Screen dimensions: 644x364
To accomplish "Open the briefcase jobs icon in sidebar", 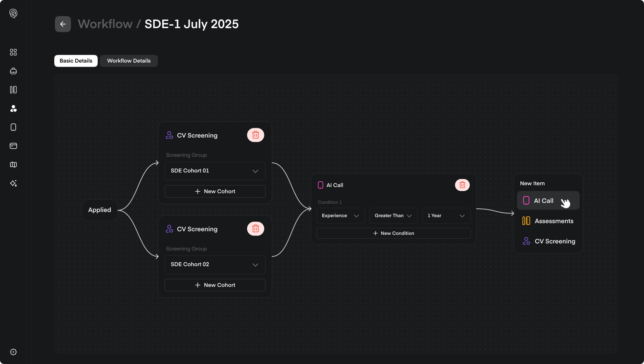I will click(x=13, y=71).
